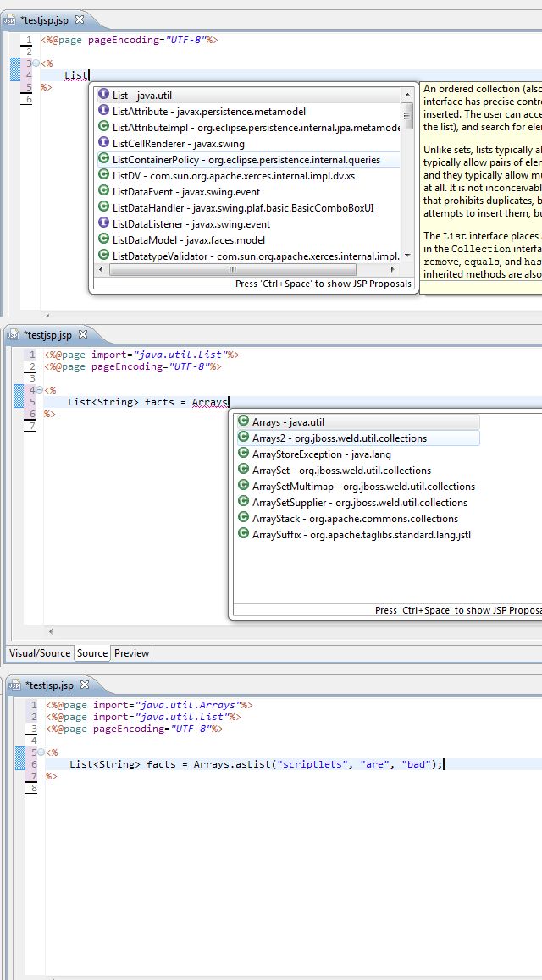Click class icon beside ArraySet entry

[244, 470]
